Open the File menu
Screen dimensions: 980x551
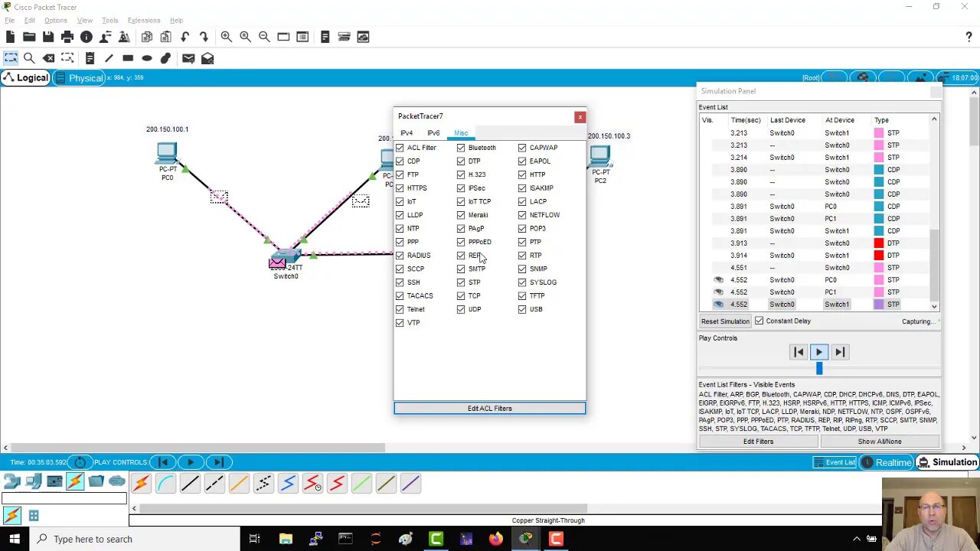[x=9, y=21]
